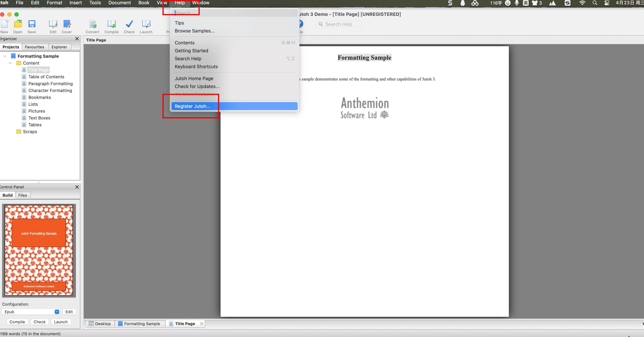Image resolution: width=644 pixels, height=337 pixels.
Task: Click the Check toolbar checkmark icon
Action: pos(129,24)
